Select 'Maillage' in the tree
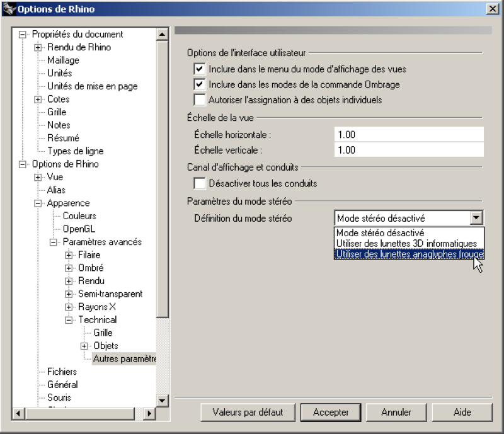Viewport: 504px width, 434px height. tap(64, 60)
